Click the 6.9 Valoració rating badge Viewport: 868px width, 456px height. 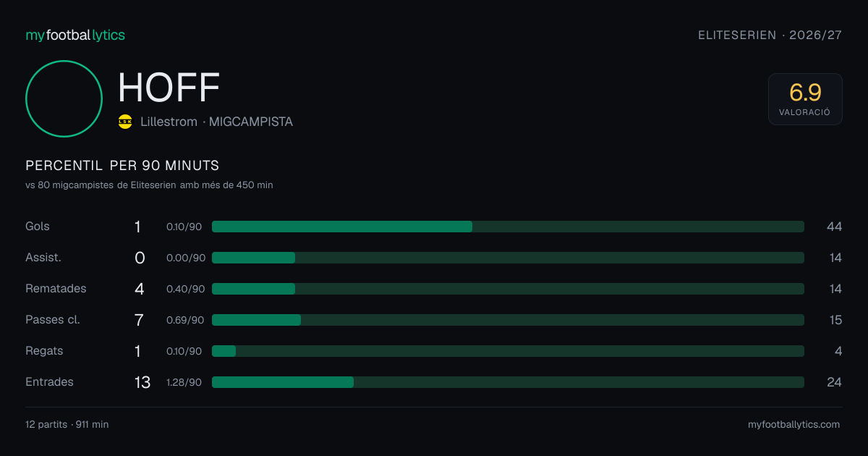pyautogui.click(x=805, y=99)
